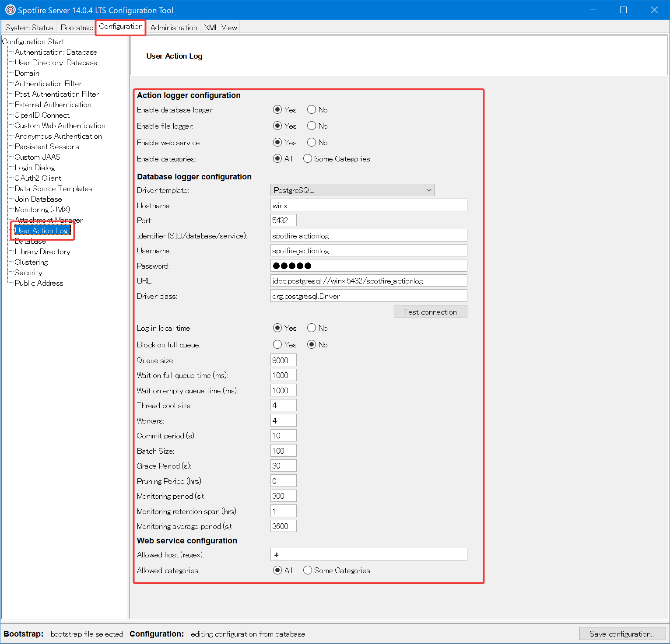Select Custom Web Authentication node
Screen dimensions: 670x644
pos(60,126)
